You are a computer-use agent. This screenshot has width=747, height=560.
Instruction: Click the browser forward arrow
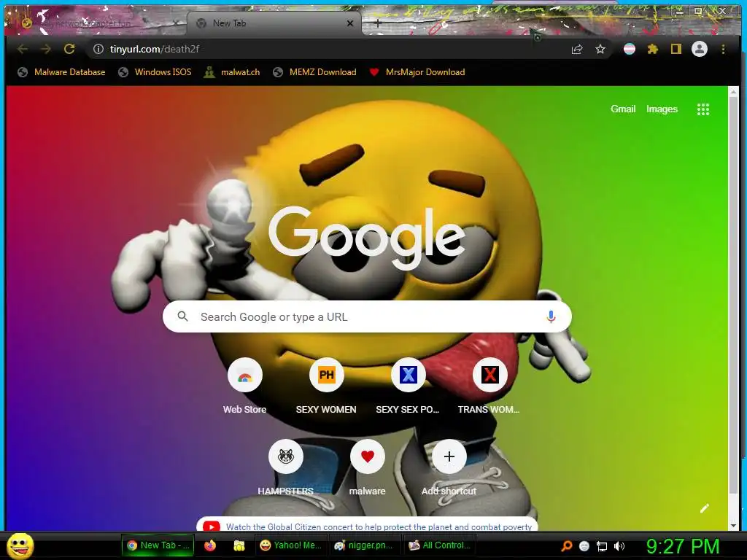pos(46,49)
